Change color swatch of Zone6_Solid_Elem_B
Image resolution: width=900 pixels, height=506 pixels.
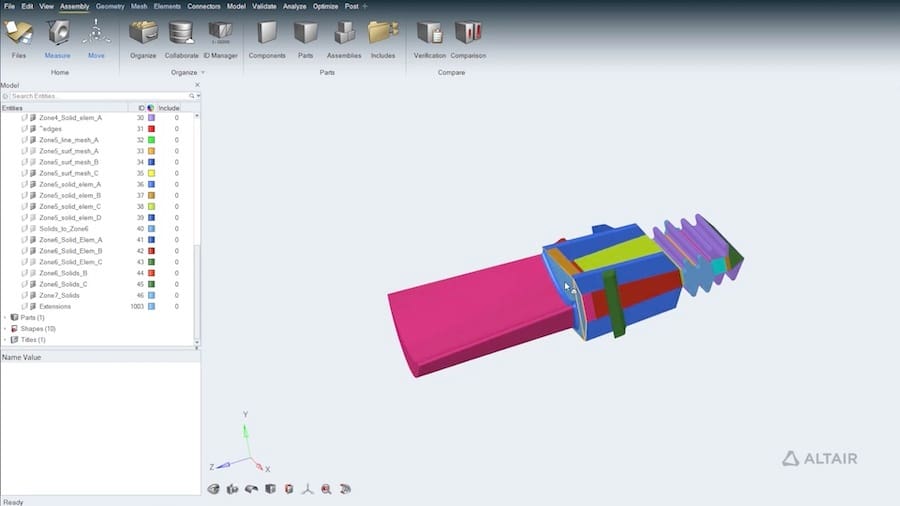point(151,251)
